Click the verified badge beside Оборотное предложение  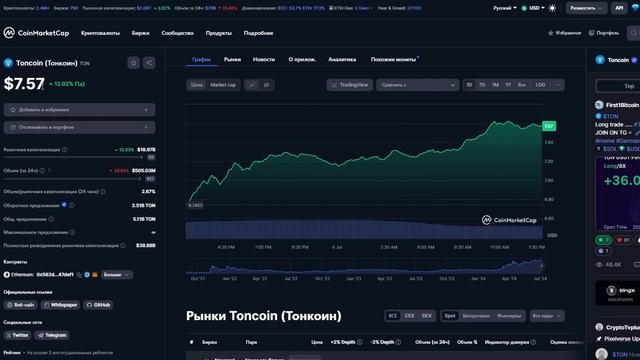[x=64, y=205]
